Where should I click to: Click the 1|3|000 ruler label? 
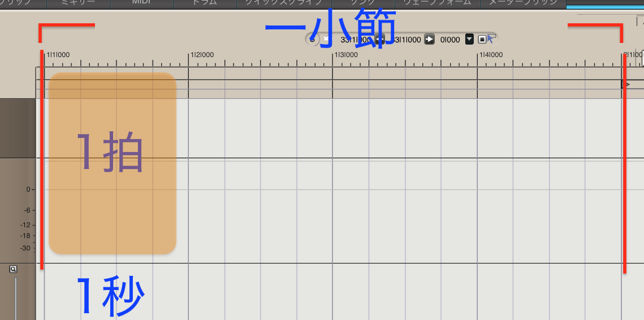click(x=346, y=55)
